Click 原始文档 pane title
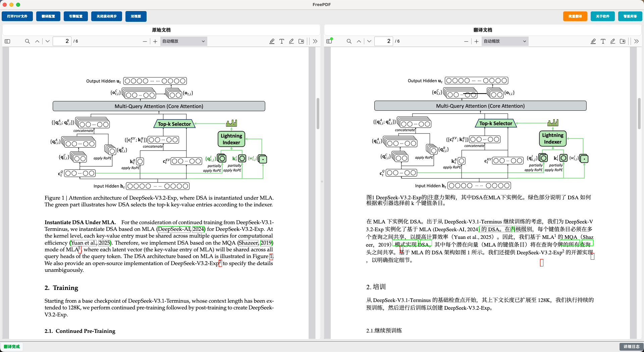The width and height of the screenshot is (644, 352). [161, 30]
